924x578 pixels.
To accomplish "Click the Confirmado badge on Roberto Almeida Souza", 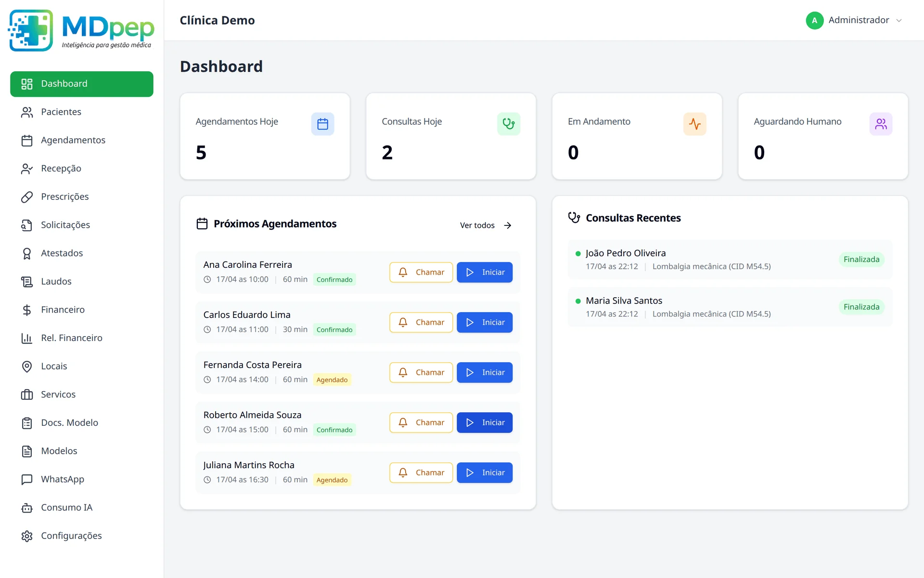I will [334, 429].
